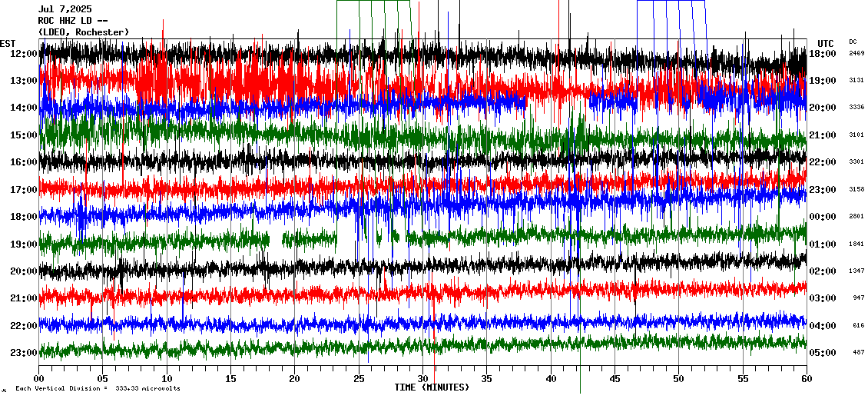The image size is (868, 399).
Task: Select the 12:00 EST row label
Action: (x=24, y=54)
